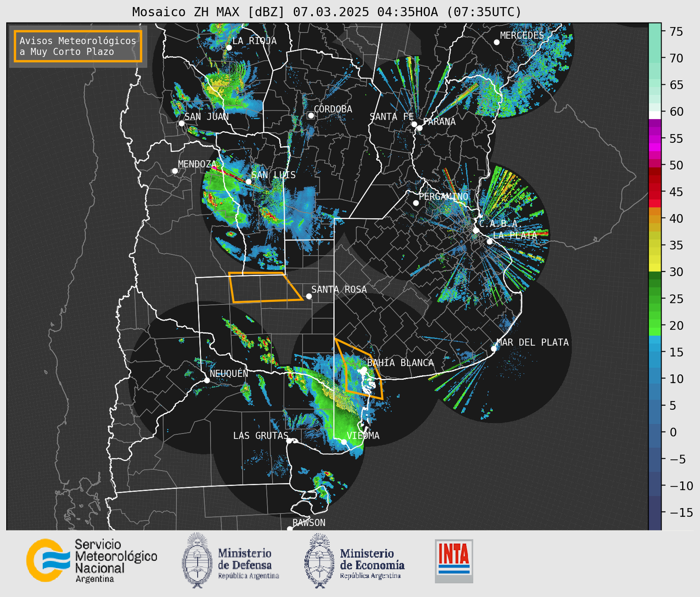Image resolution: width=700 pixels, height=597 pixels.
Task: Click the SAN LUIS city label text
Action: pyautogui.click(x=274, y=175)
